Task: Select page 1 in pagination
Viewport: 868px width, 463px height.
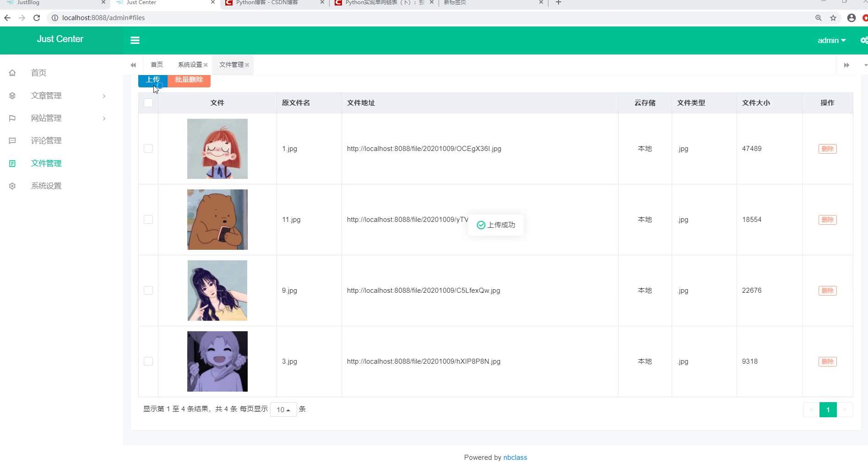Action: point(828,409)
